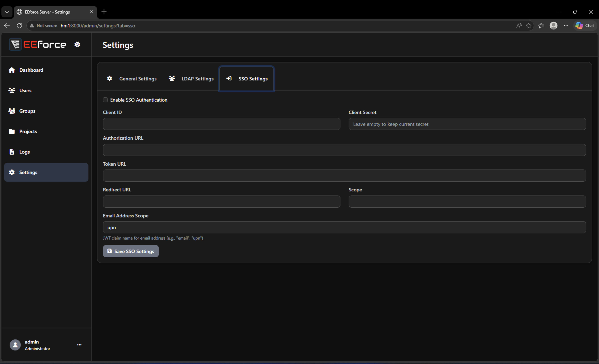This screenshot has height=364, width=599.
Task: Click the save disk icon on Save button
Action: [110, 251]
